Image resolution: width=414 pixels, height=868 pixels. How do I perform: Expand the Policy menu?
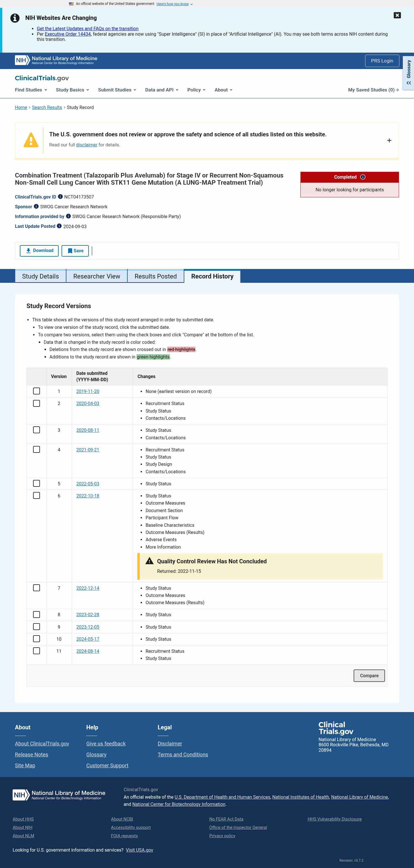tap(196, 90)
